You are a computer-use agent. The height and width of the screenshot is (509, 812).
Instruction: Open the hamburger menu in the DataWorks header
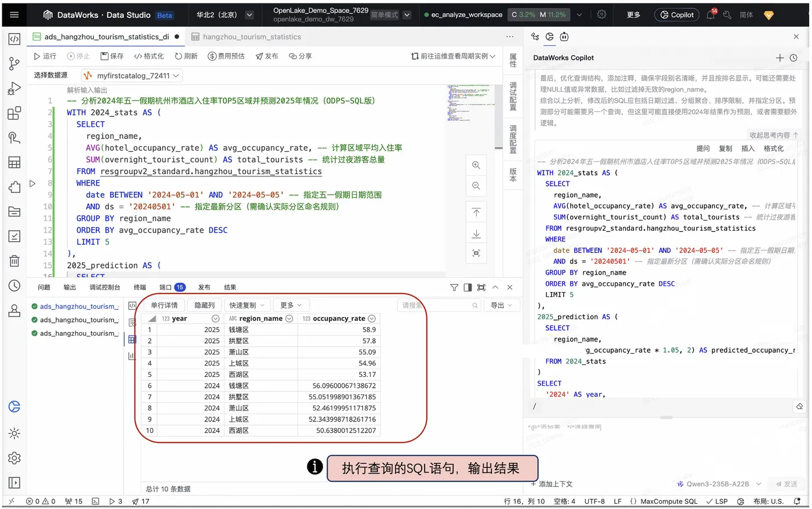pyautogui.click(x=14, y=14)
